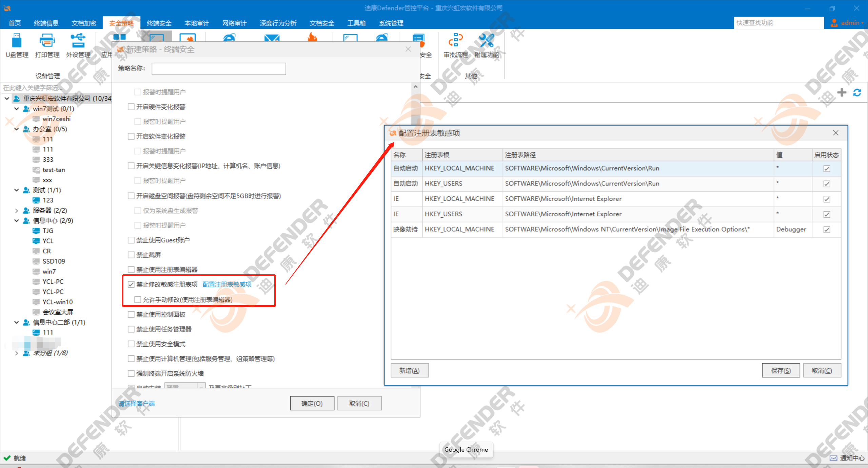The height and width of the screenshot is (468, 868).
Task: Check 允许手动修改(使用注册表编辑器) option
Action: (x=138, y=299)
